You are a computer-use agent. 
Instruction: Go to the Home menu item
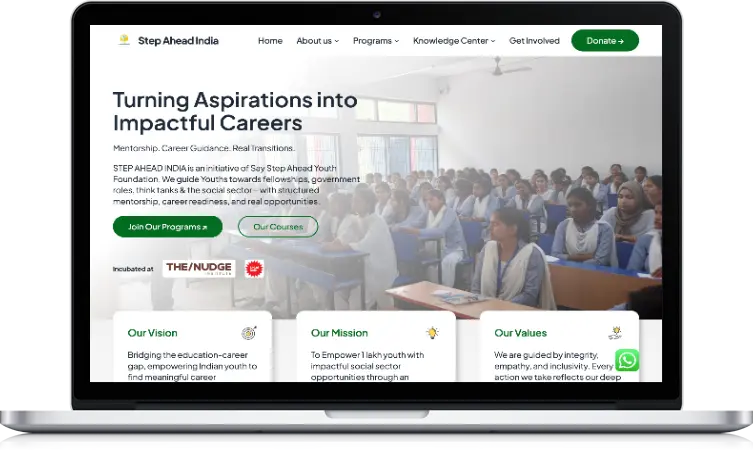tap(270, 41)
